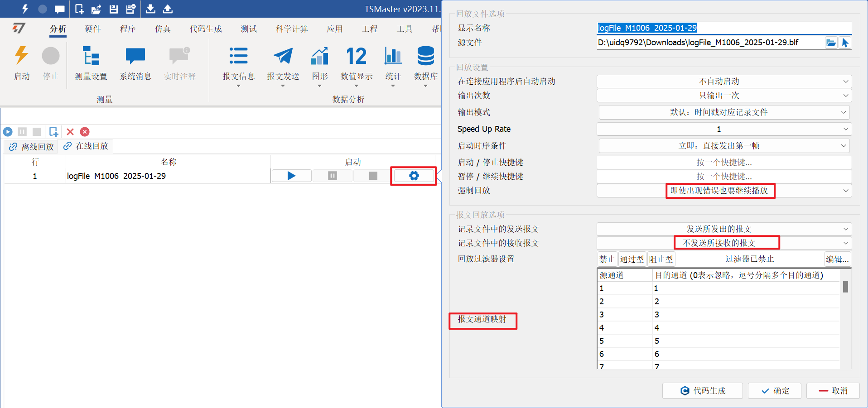Click 编辑... filter button
This screenshot has width=868, height=408.
pos(837,259)
